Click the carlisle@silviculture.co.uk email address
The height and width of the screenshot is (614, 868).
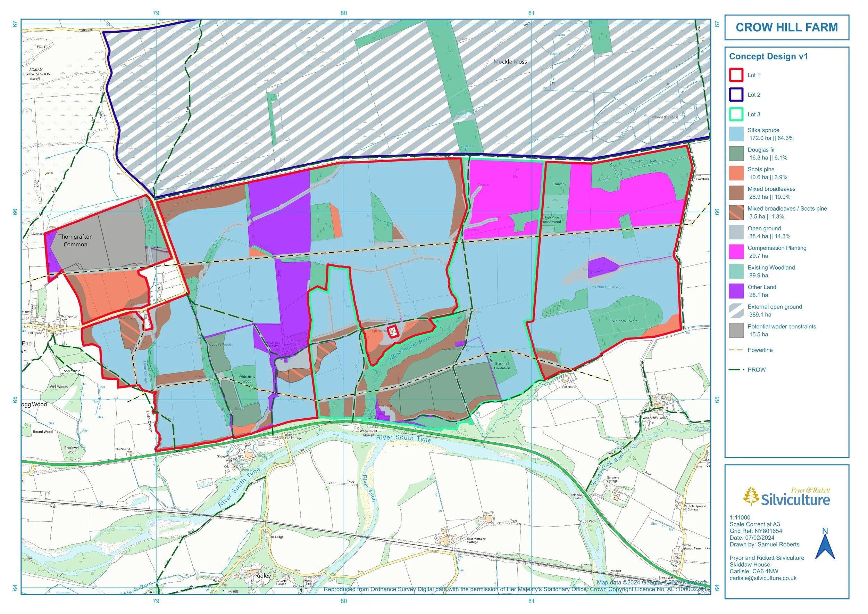click(x=763, y=578)
